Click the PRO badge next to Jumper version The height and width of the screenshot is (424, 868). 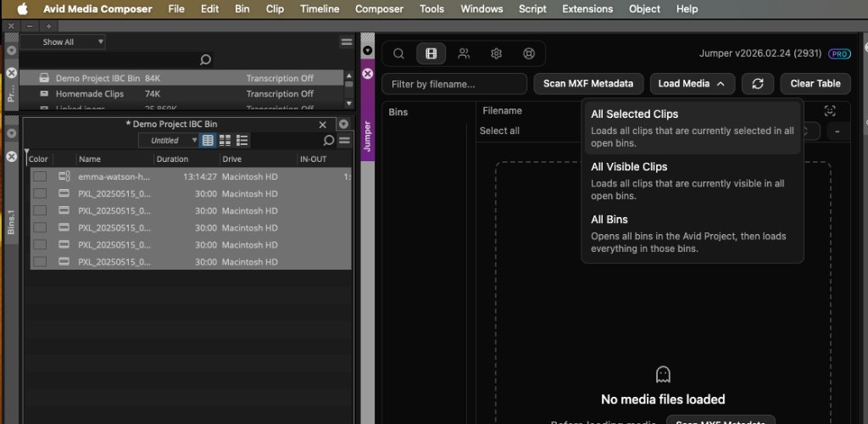click(839, 53)
